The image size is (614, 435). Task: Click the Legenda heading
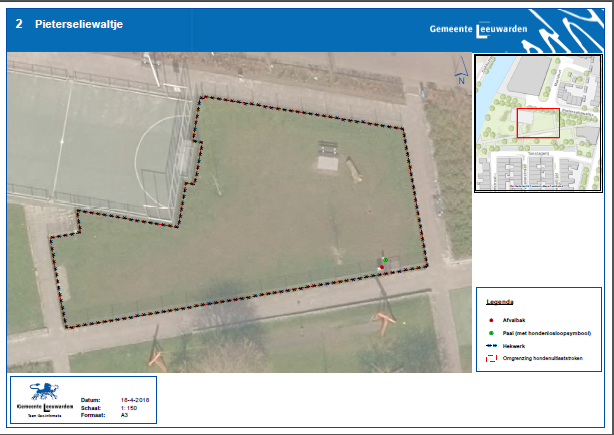pos(500,301)
